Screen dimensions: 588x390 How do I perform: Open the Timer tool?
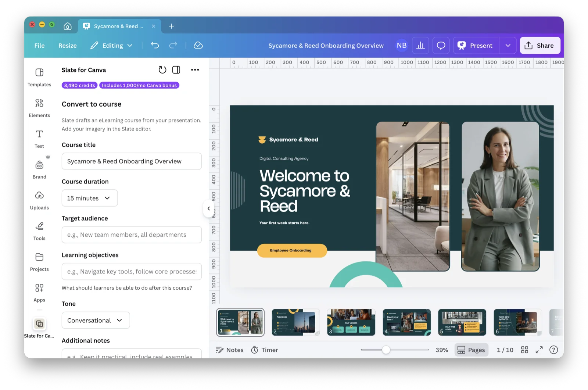pos(265,350)
